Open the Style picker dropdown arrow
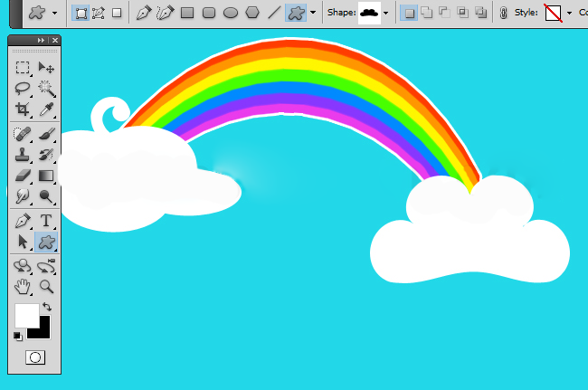The width and height of the screenshot is (588, 390). point(569,14)
